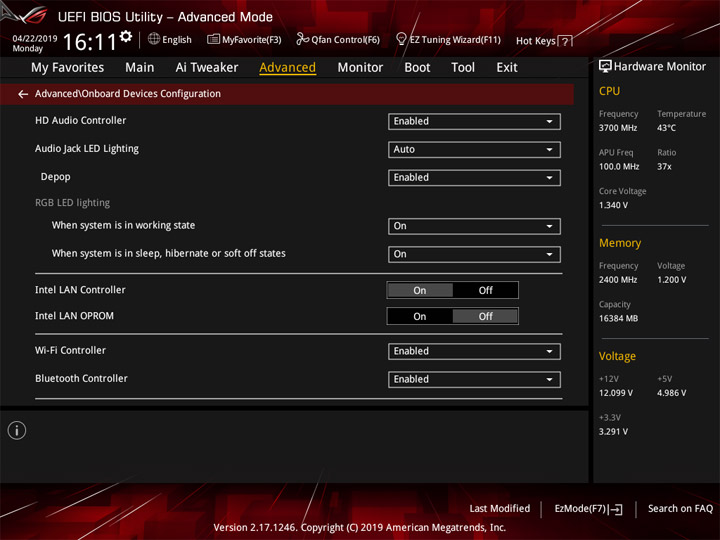Open RGB LED sleep/hibernate states dropdown
The image size is (720, 540).
(474, 254)
